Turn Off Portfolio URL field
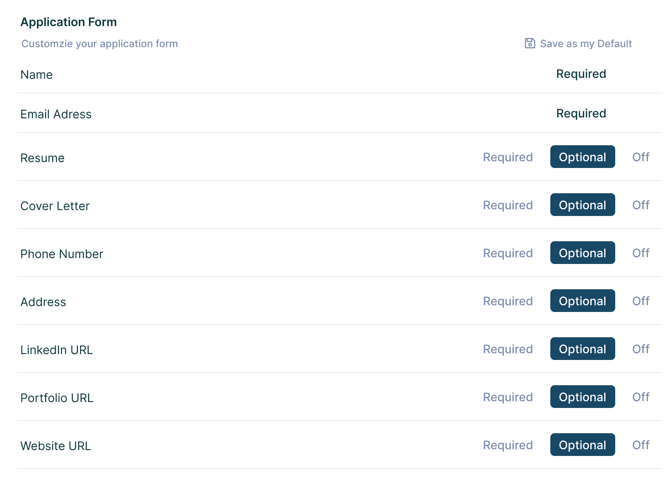This screenshot has height=485, width=670. 641,396
